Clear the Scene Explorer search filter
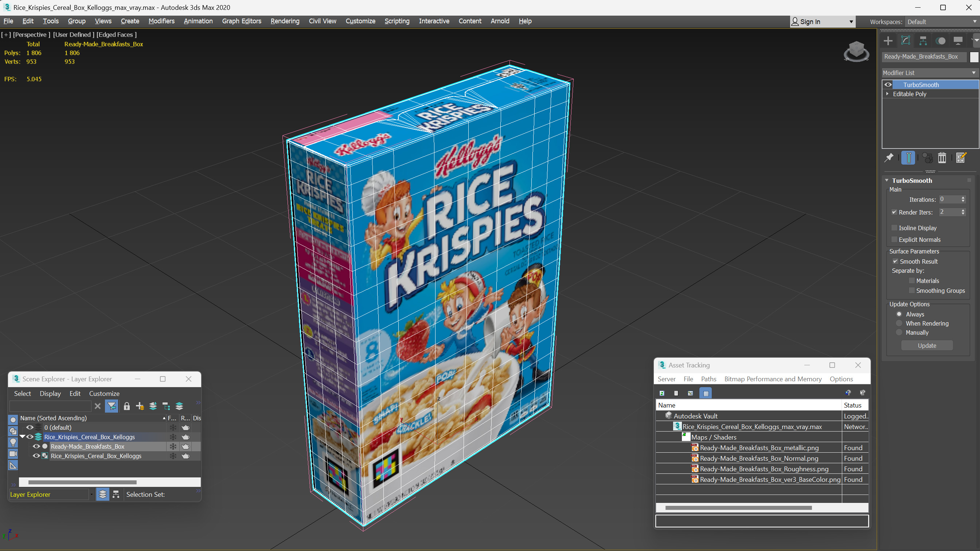The image size is (980, 551). tap(97, 406)
